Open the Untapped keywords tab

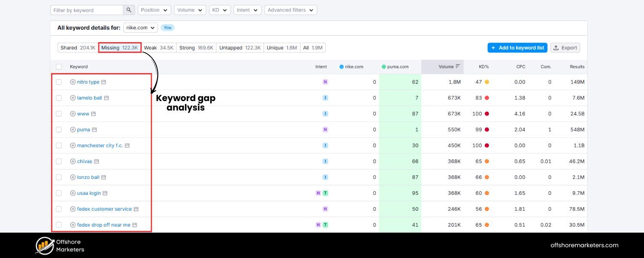[240, 47]
